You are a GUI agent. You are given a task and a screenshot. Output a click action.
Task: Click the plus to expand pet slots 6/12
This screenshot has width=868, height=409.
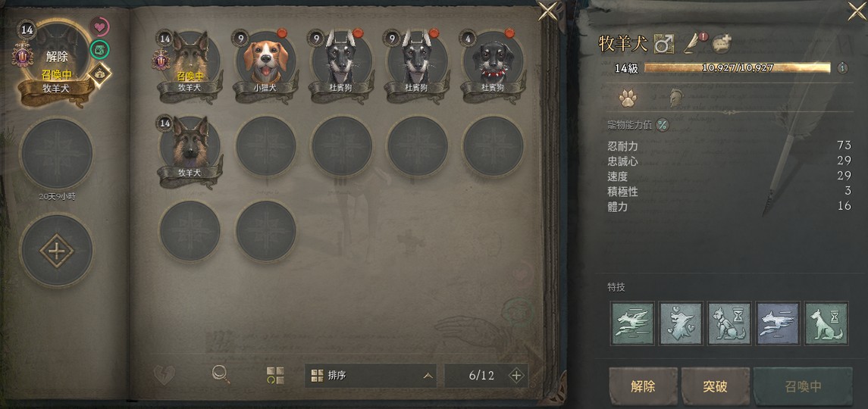pyautogui.click(x=516, y=376)
